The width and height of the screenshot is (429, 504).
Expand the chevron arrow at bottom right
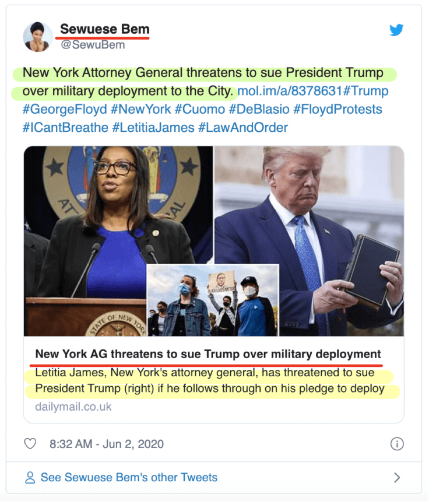tap(397, 477)
